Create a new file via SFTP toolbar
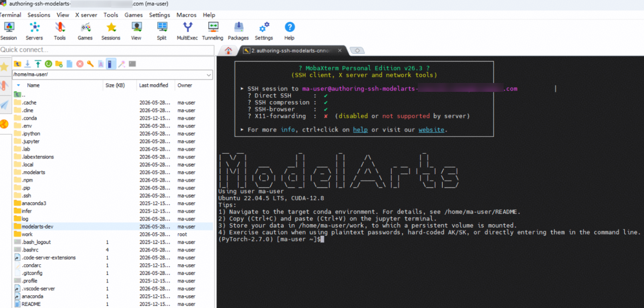This screenshot has height=308, width=644. click(x=70, y=64)
